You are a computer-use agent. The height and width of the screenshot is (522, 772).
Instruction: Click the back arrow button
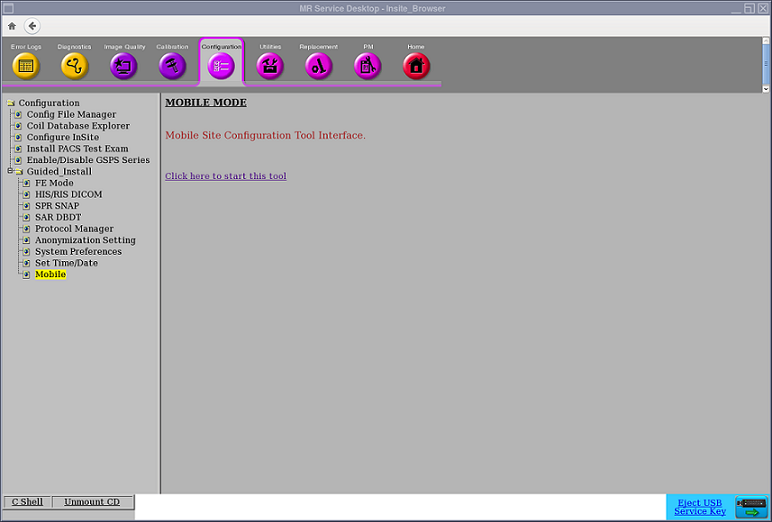click(x=33, y=26)
